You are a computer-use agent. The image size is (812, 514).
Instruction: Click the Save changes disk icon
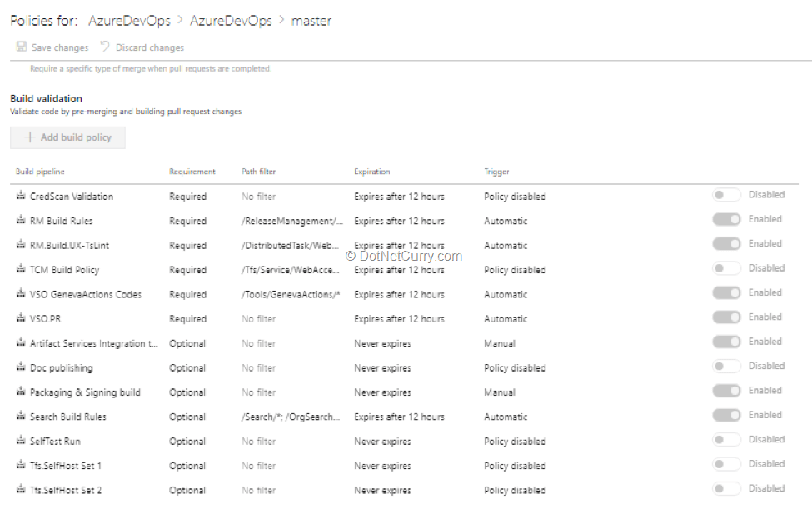[21, 47]
